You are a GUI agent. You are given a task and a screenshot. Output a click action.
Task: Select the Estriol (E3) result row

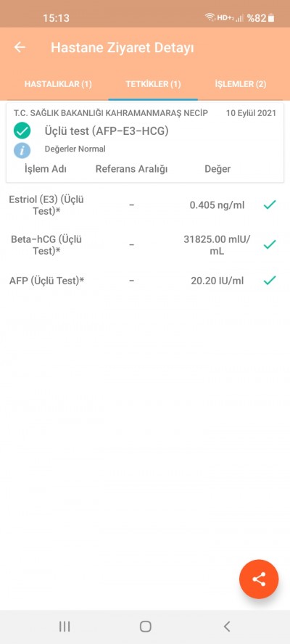pyautogui.click(x=145, y=205)
